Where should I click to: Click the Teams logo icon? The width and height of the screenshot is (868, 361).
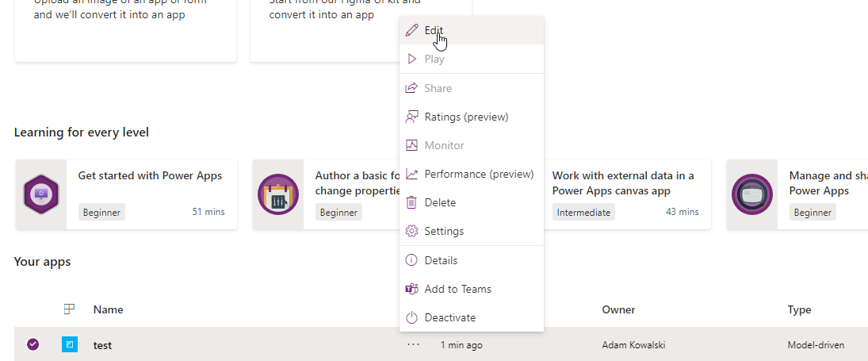click(411, 289)
